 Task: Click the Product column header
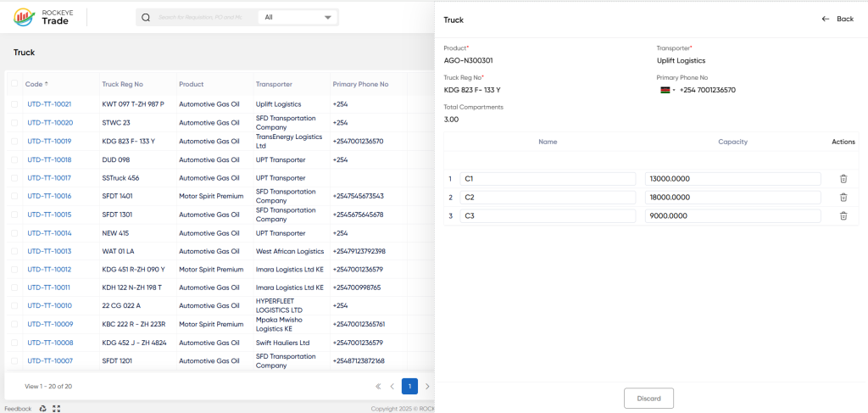click(x=192, y=84)
